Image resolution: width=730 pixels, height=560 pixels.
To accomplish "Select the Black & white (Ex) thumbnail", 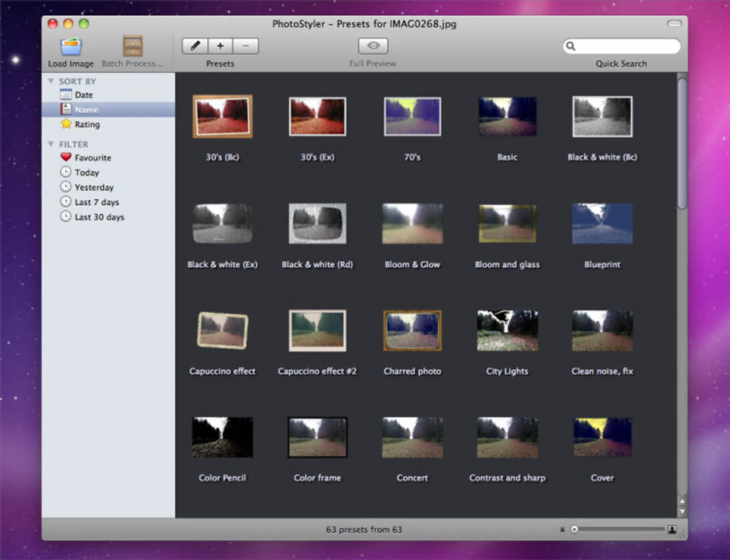I will (x=223, y=223).
